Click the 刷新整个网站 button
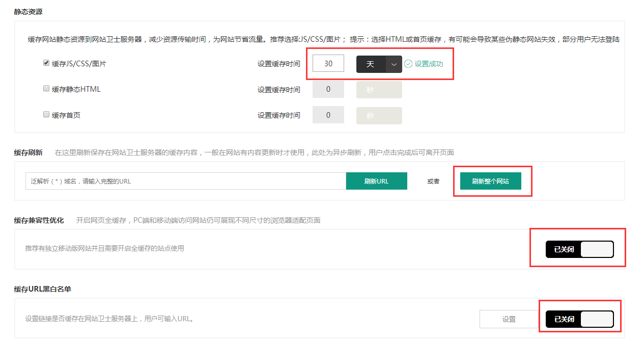 point(490,181)
